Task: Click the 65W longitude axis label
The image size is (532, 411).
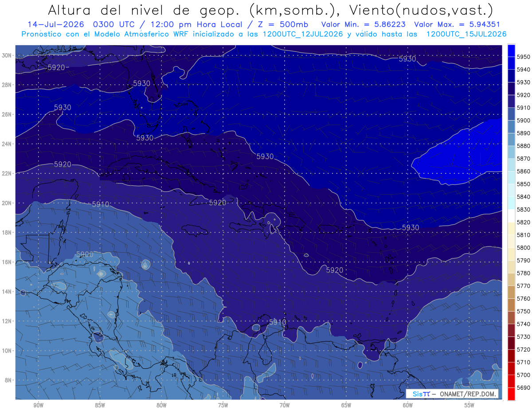Action: (346, 405)
